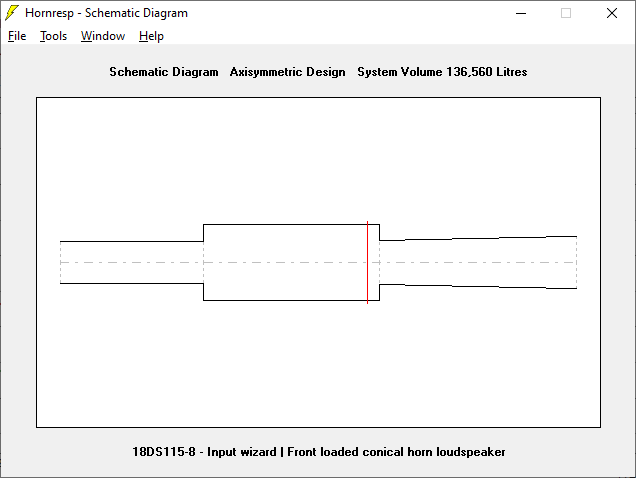Open the Tools menu

pos(53,36)
